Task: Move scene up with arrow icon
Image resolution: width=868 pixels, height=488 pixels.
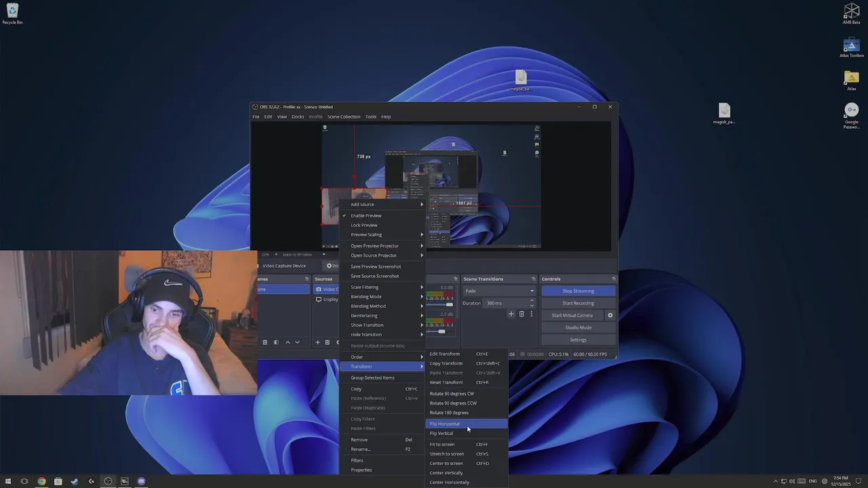Action: tap(288, 342)
